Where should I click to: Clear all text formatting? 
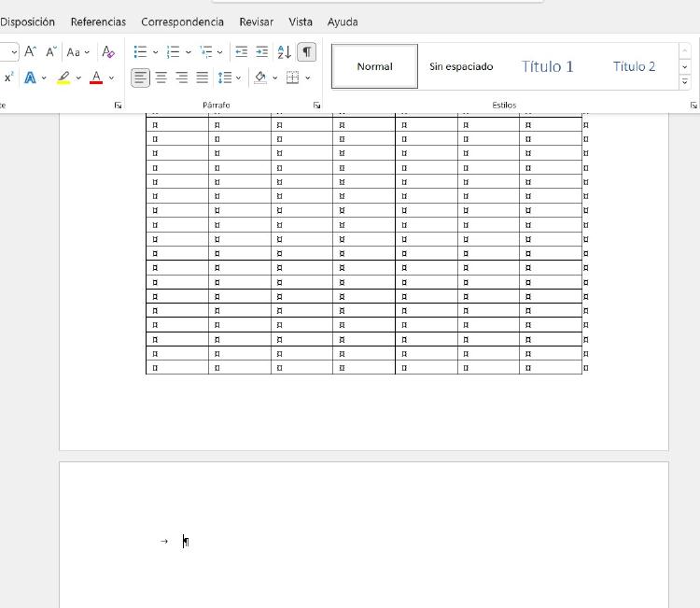coord(108,52)
